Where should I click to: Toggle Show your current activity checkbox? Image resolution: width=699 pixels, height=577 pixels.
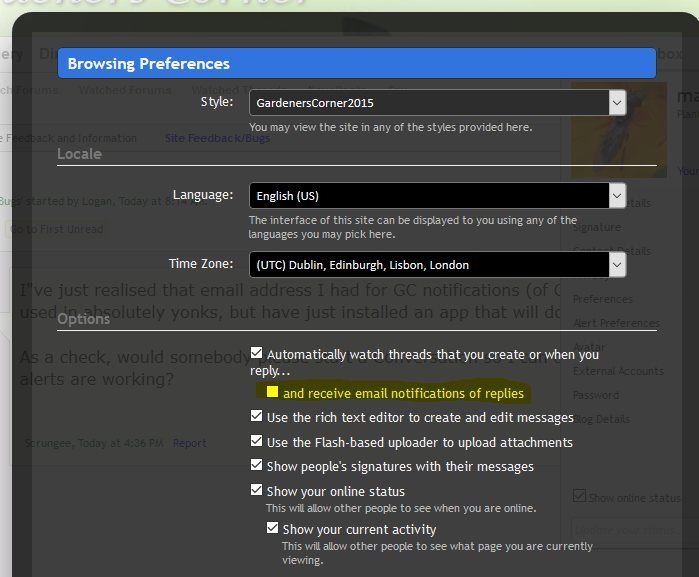pos(273,529)
